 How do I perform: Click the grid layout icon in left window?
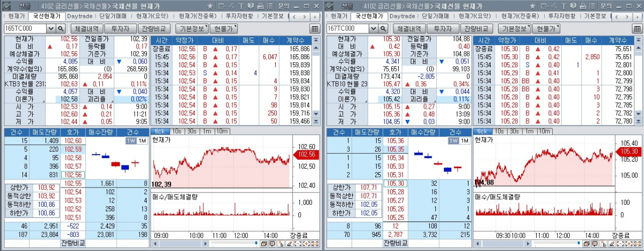coord(314,28)
